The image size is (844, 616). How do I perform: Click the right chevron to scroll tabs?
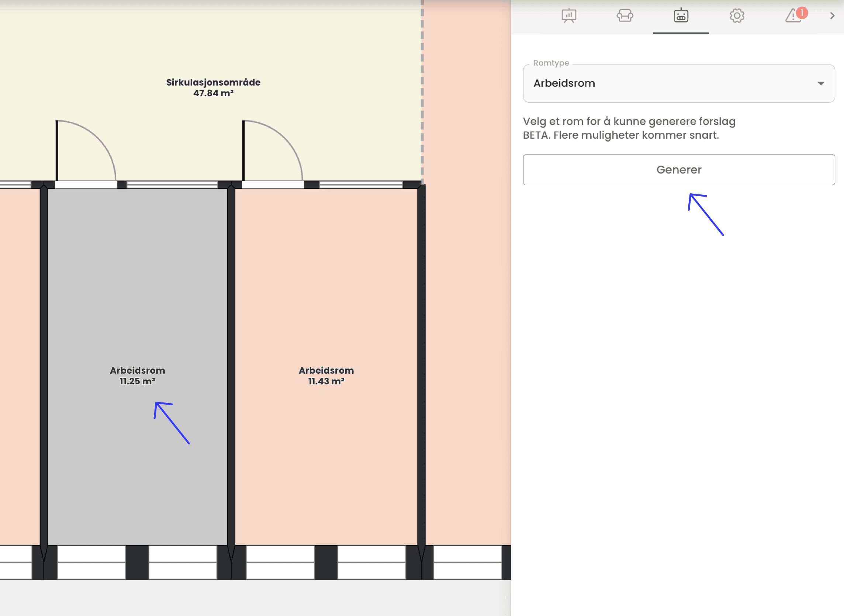(x=832, y=15)
